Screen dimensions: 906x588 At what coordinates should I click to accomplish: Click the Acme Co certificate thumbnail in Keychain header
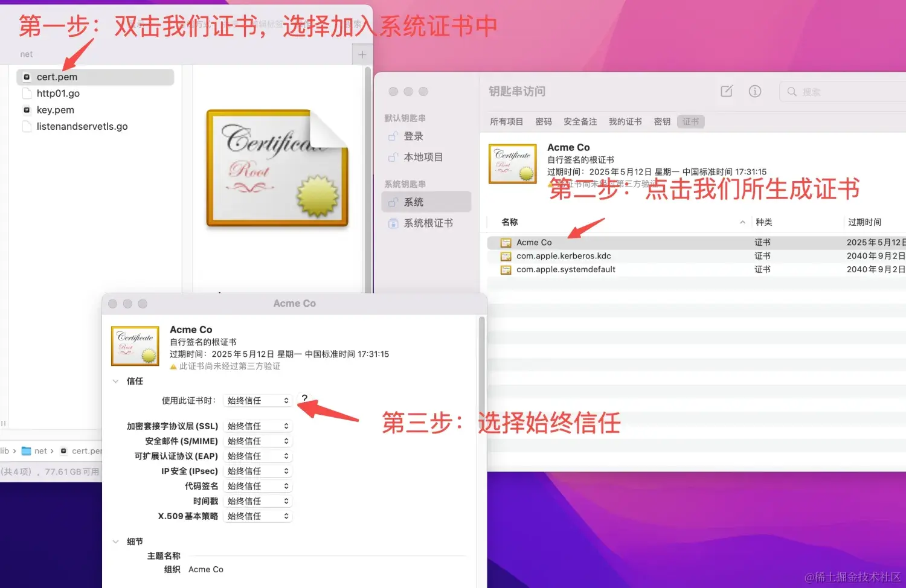513,164
